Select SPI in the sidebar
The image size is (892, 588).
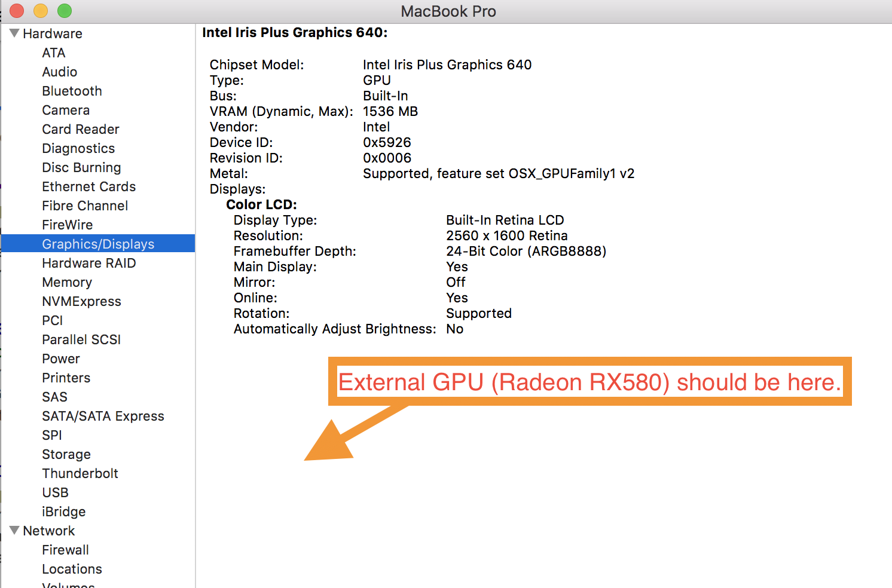(x=52, y=435)
